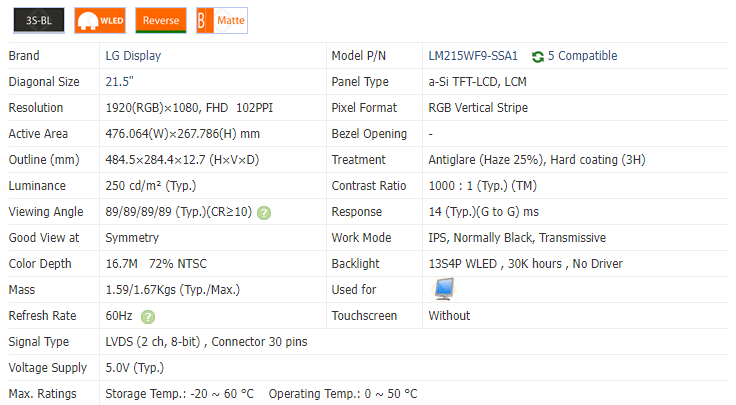The width and height of the screenshot is (736, 405).
Task: Click the Reverse badge icon
Action: pyautogui.click(x=161, y=21)
